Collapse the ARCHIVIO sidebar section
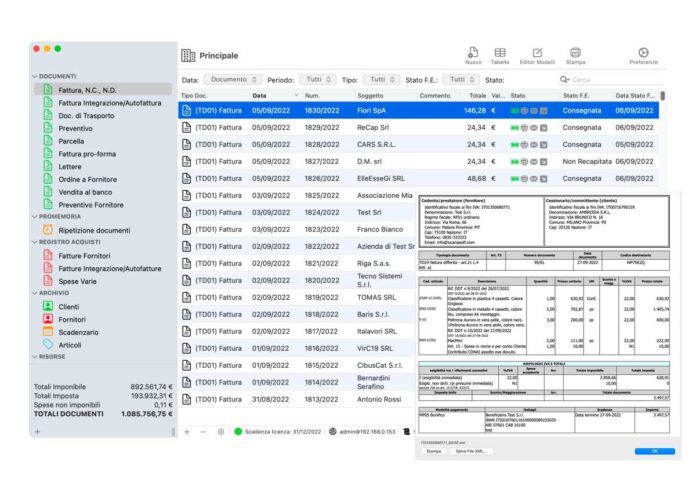The height and width of the screenshot is (479, 696). (x=35, y=293)
